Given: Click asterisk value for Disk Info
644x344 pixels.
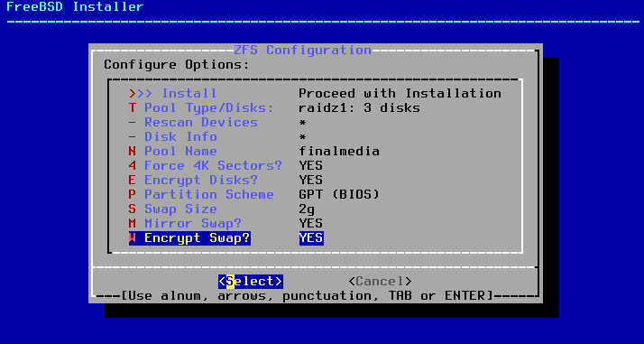Looking at the screenshot, I should 303,137.
